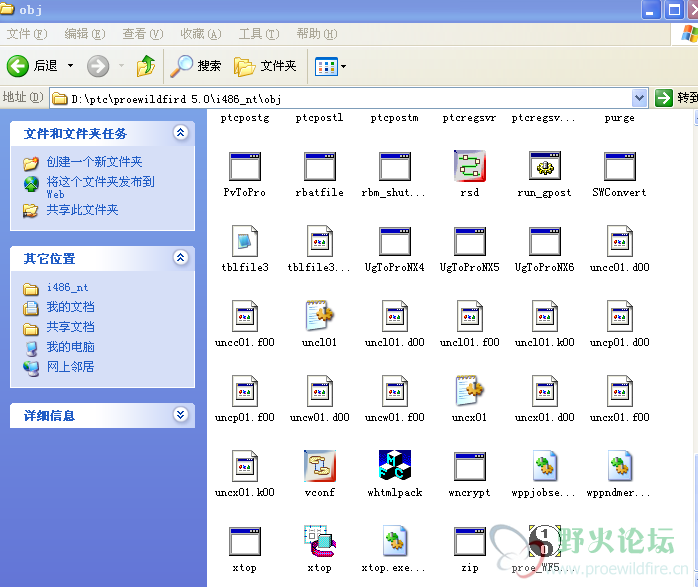Select the uncl01.k00 file icon
The height and width of the screenshot is (587, 698).
point(545,316)
